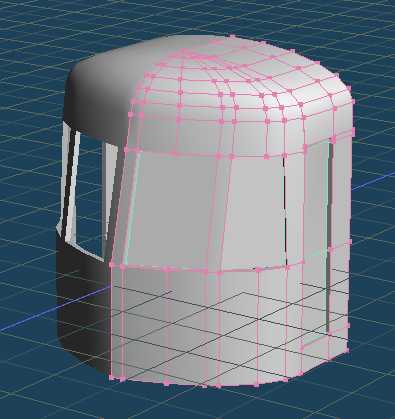Select the bottom-right corner vertex near door

[348, 351]
